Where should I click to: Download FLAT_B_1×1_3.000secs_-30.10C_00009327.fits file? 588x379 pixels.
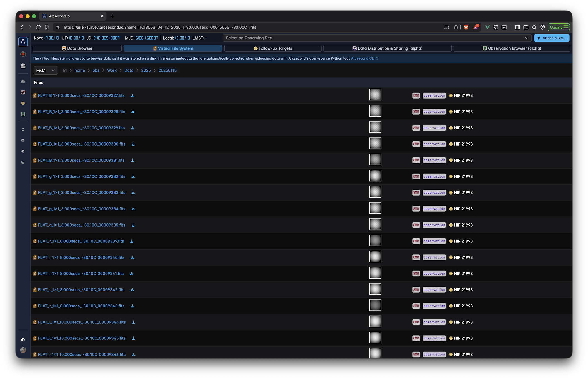133,95
